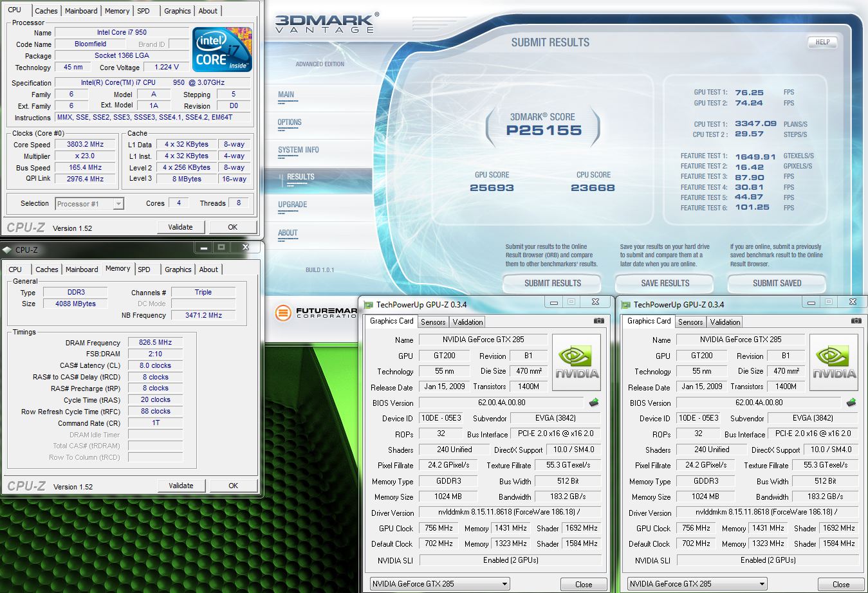Click the CPU-Z title bar icon of Memory window
The image size is (868, 593).
(7, 250)
